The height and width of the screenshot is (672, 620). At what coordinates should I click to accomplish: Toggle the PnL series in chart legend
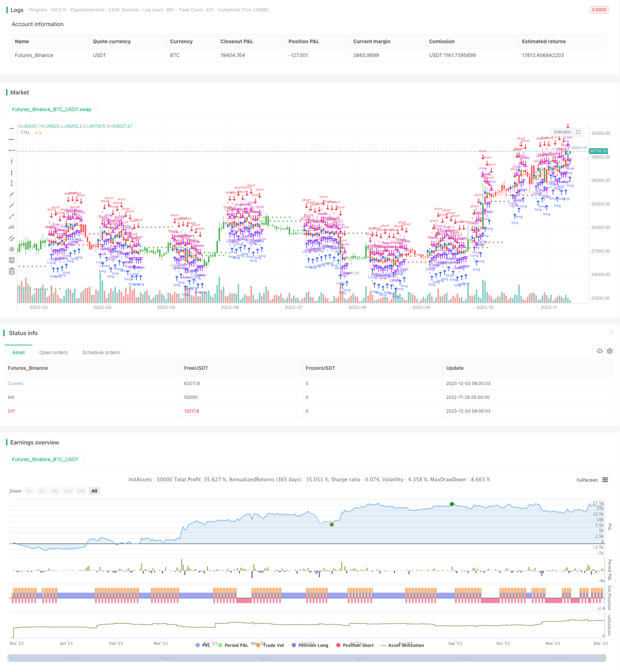203,645
